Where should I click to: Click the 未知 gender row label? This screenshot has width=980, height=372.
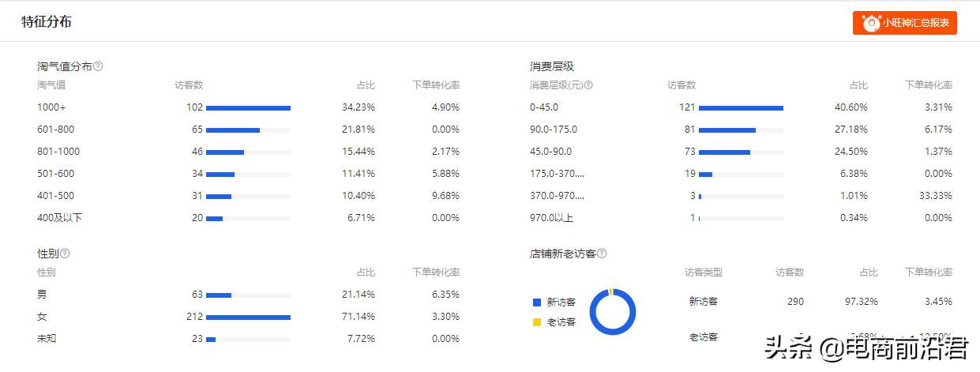pos(47,339)
